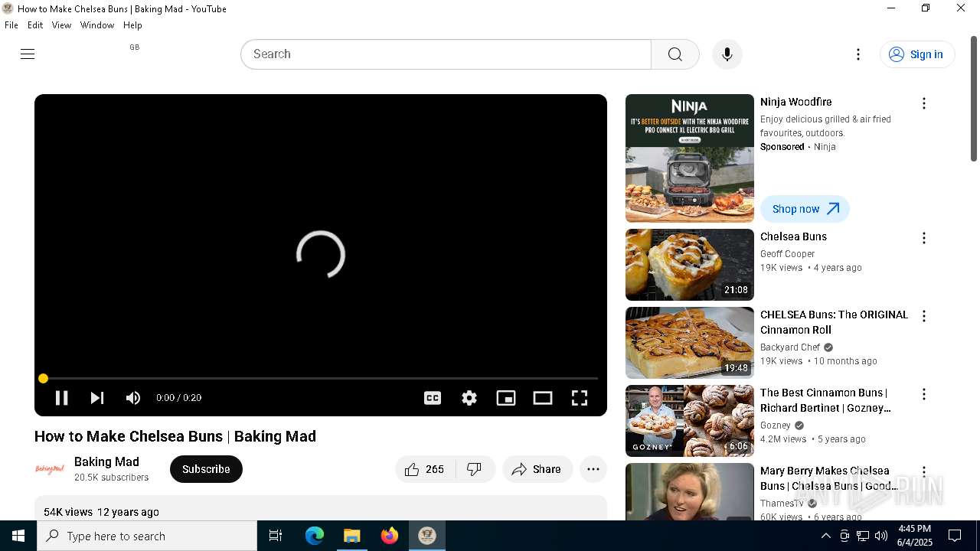Open CHELSEA Buns: The ORIGINAL Cinnamon Roll title
This screenshot has width=980, height=551.
[834, 322]
